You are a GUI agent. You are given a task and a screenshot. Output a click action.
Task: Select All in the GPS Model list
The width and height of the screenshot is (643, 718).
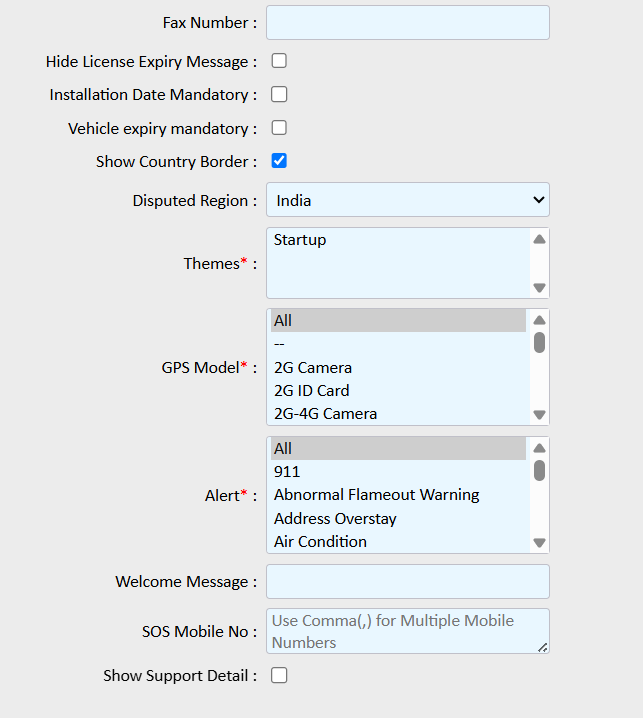(x=283, y=321)
